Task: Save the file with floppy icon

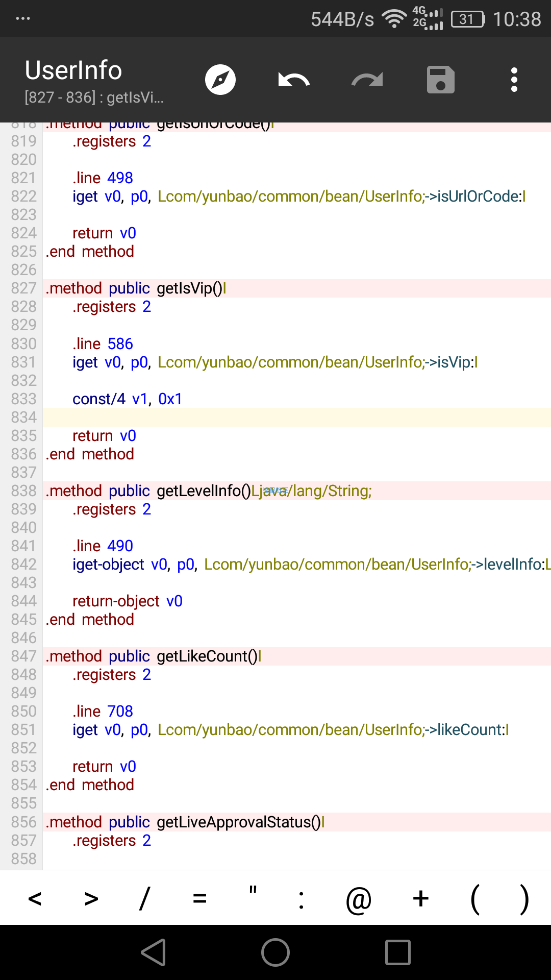Action: (441, 80)
